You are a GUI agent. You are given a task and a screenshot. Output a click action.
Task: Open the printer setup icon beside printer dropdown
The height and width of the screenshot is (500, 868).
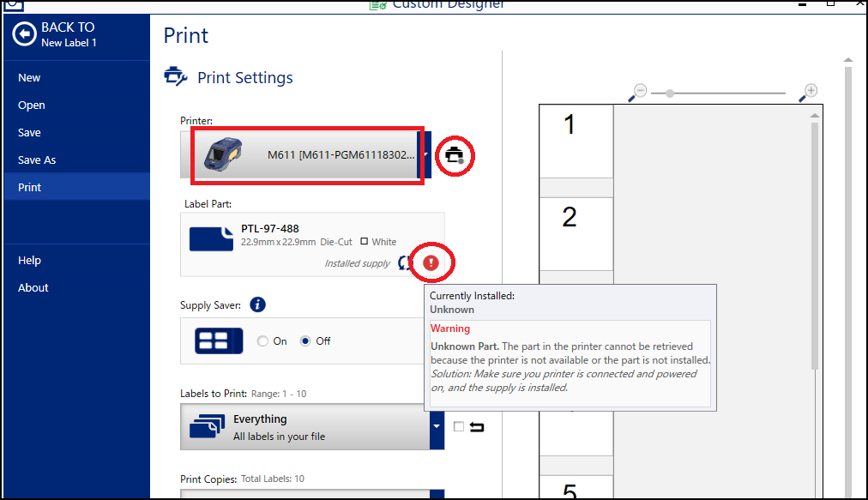click(x=455, y=155)
